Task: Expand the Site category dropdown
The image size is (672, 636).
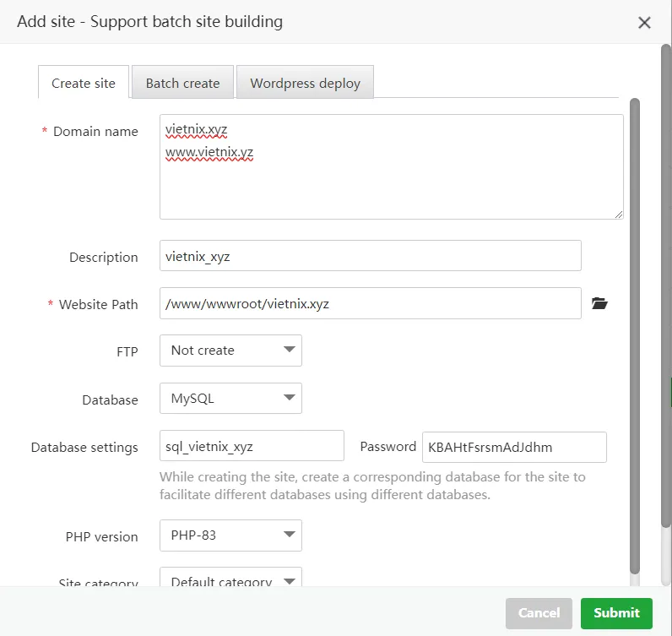Action: 230,580
